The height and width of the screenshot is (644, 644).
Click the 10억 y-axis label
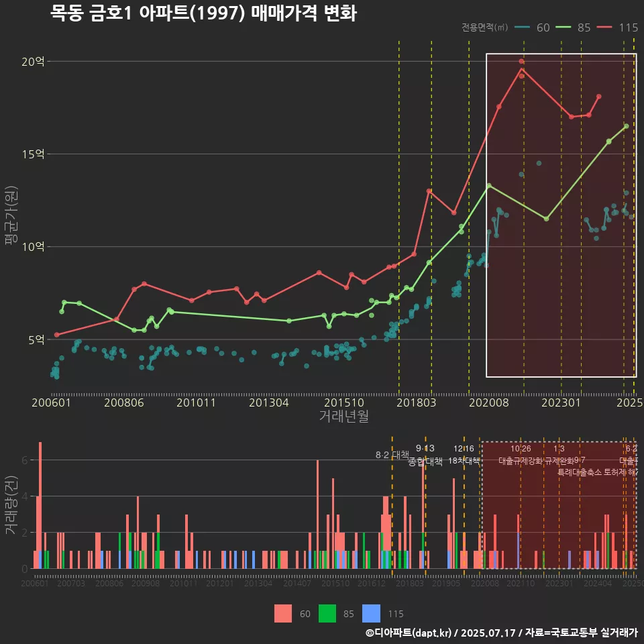(33, 247)
